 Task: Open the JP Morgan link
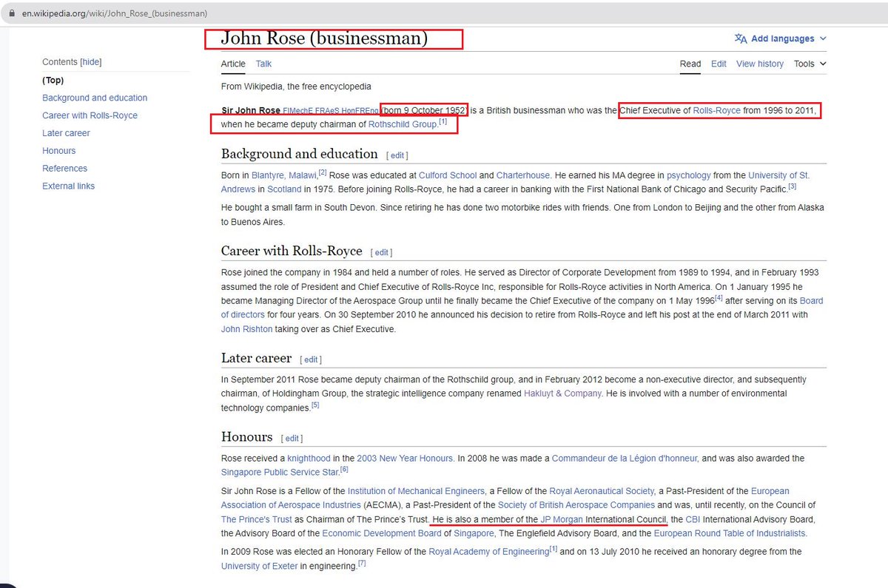coord(562,518)
